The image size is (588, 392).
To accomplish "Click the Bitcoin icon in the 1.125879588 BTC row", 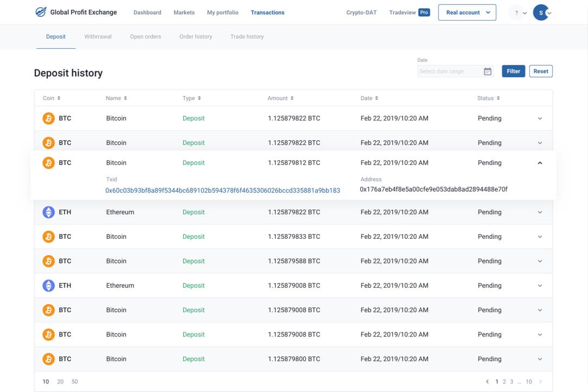I will tap(48, 261).
